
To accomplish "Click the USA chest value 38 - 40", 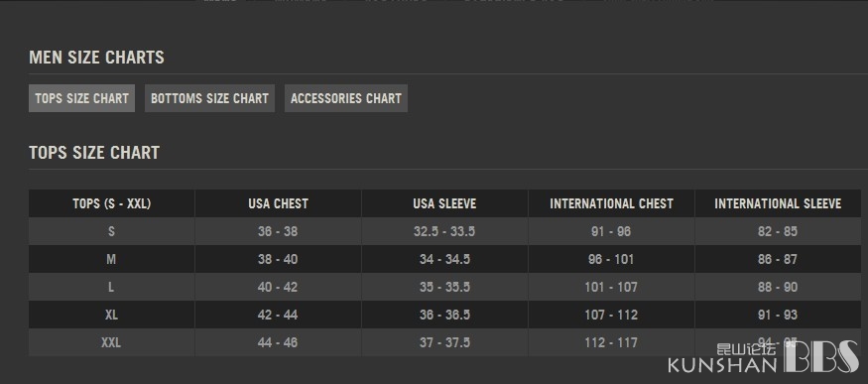I will [x=278, y=259].
